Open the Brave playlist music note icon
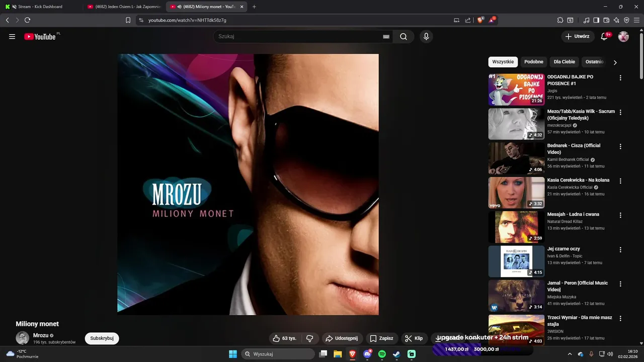Image resolution: width=644 pixels, height=362 pixels. tap(586, 20)
